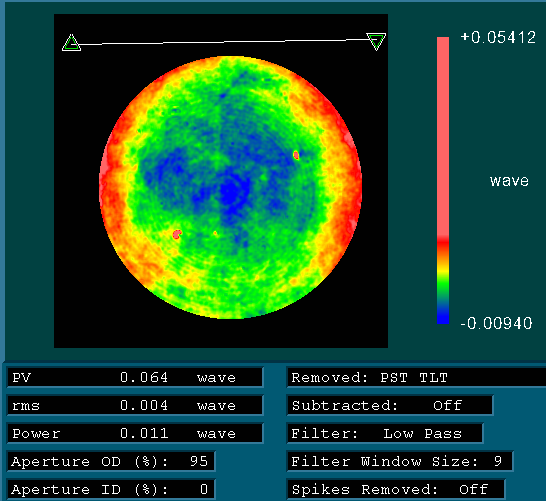Click the color scale bar legend
The image size is (546, 501).
(443, 180)
